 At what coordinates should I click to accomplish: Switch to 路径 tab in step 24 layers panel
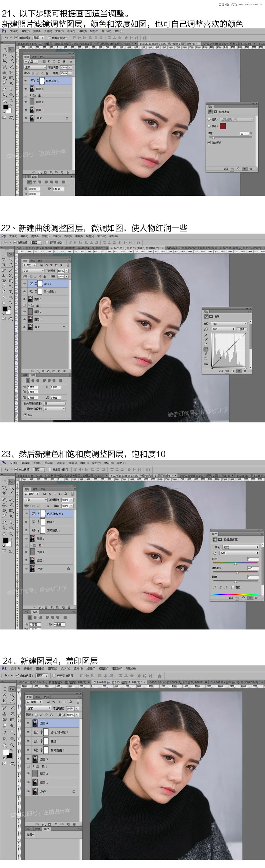(46, 697)
